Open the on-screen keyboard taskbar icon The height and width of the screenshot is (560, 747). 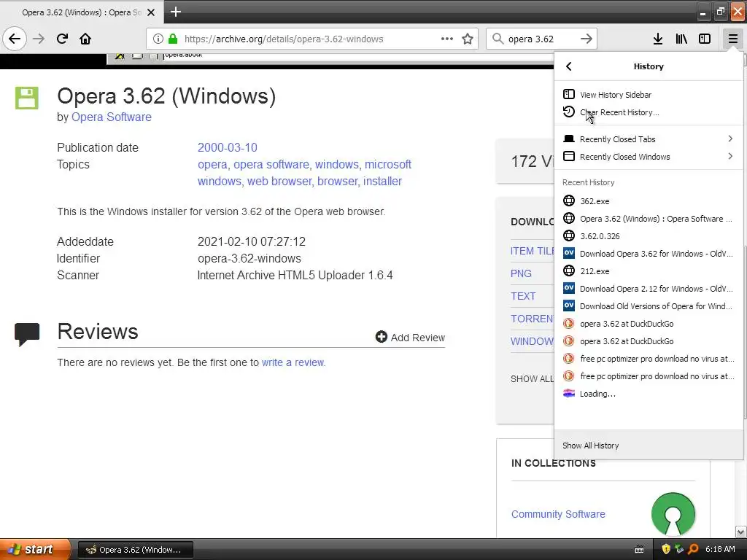(x=639, y=550)
